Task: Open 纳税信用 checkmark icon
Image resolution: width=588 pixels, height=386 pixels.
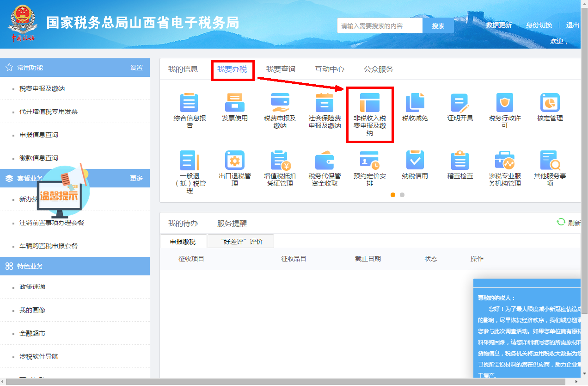Action: coord(415,161)
